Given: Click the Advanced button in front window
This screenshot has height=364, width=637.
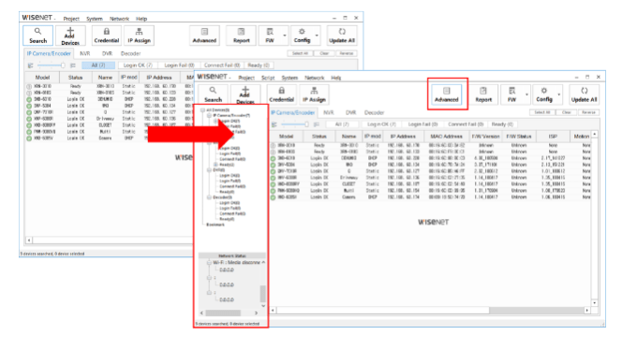Looking at the screenshot, I should click(x=447, y=95).
